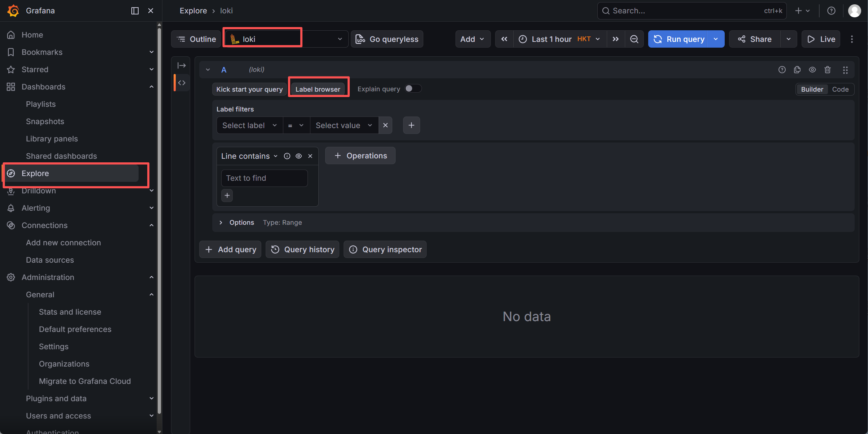Open Library panels in sidebar
Screen dimensions: 868x434
point(52,139)
